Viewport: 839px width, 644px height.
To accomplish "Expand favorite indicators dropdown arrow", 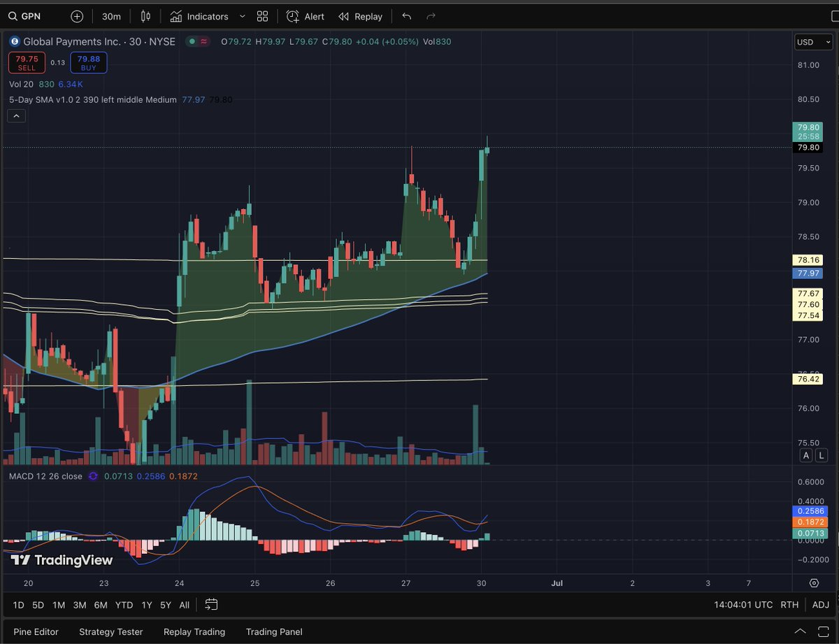I will (242, 16).
